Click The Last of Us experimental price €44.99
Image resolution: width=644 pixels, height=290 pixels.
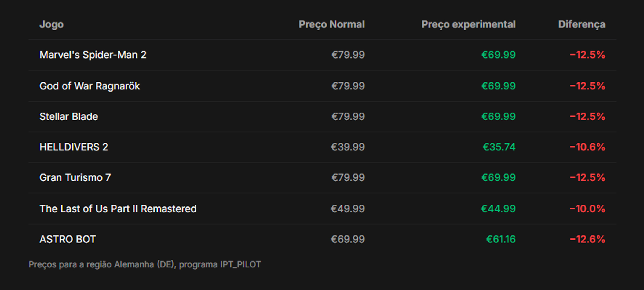pos(498,209)
